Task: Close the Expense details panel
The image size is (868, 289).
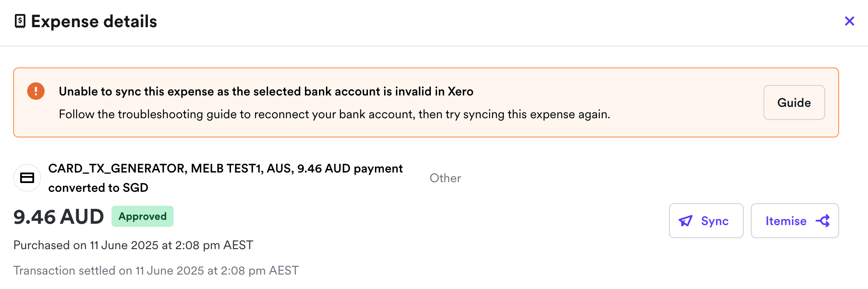Action: pyautogui.click(x=849, y=21)
